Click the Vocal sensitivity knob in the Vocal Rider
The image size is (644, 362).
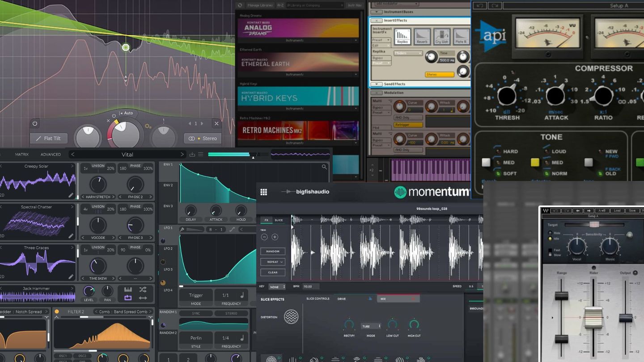(577, 246)
